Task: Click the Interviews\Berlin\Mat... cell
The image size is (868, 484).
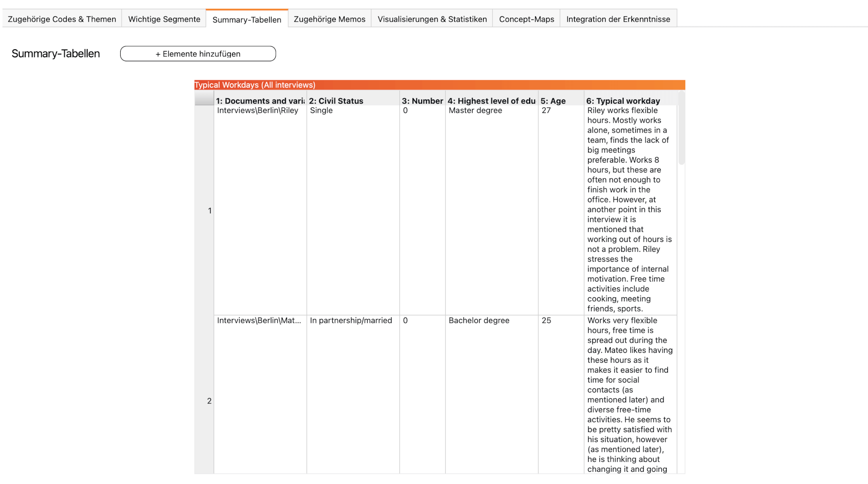Action: pos(260,395)
